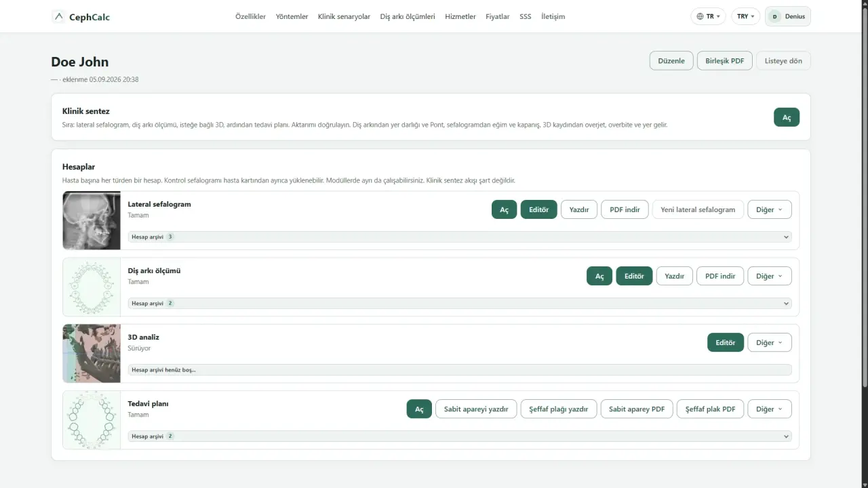The image size is (868, 488).
Task: Open the Fiyatlar pricing page
Action: [x=498, y=16]
